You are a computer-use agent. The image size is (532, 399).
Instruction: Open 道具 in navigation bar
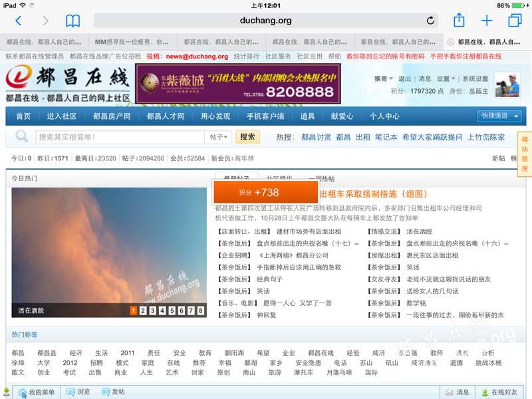(x=307, y=116)
